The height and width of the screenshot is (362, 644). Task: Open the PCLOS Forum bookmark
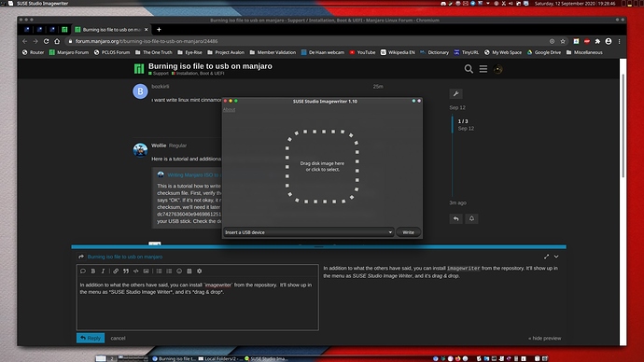coord(112,52)
